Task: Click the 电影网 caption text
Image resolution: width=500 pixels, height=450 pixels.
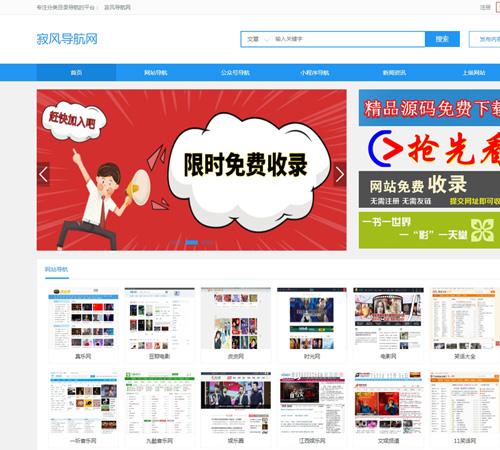Action: tap(388, 356)
